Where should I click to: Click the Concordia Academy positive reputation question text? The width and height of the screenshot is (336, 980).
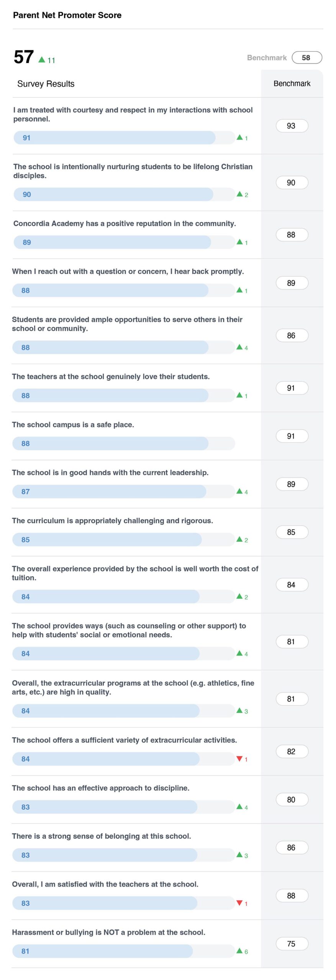coord(125,224)
